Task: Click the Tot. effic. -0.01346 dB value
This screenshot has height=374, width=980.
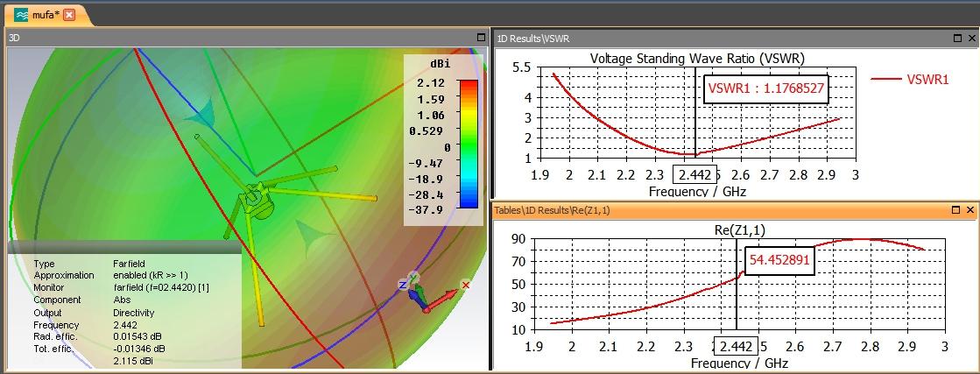Action: click(138, 349)
